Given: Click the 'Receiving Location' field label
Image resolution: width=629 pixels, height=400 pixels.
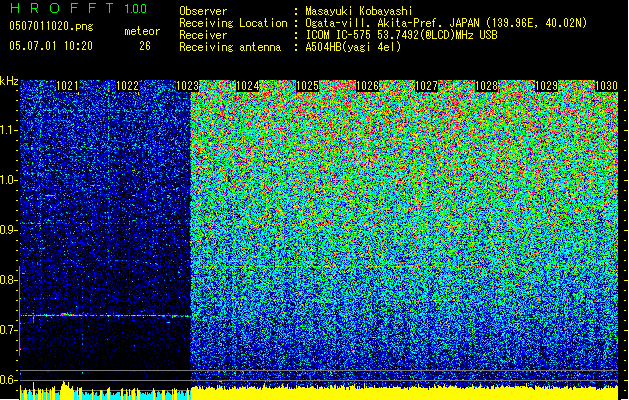Looking at the screenshot, I should point(233,23).
